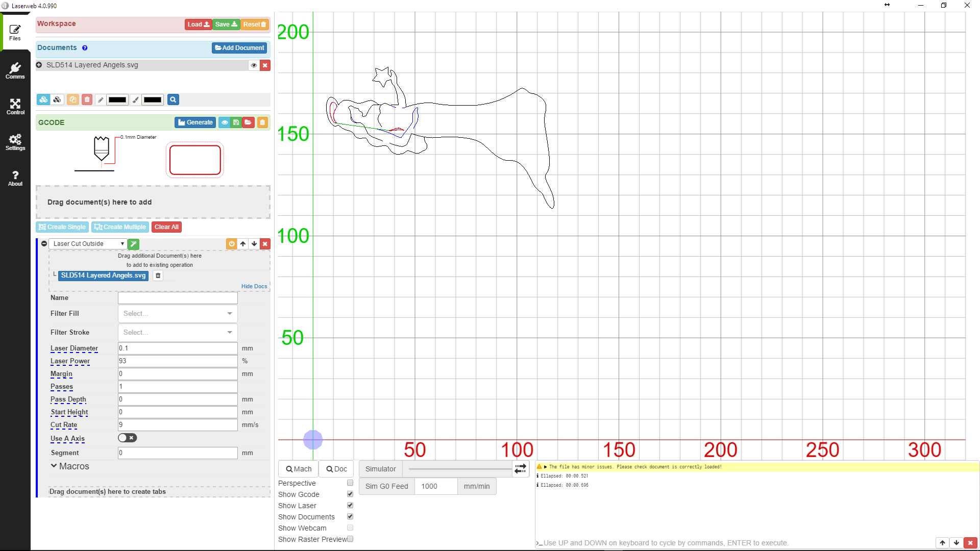Remove the SLD514 Layered Angels.svg document

tap(265, 65)
